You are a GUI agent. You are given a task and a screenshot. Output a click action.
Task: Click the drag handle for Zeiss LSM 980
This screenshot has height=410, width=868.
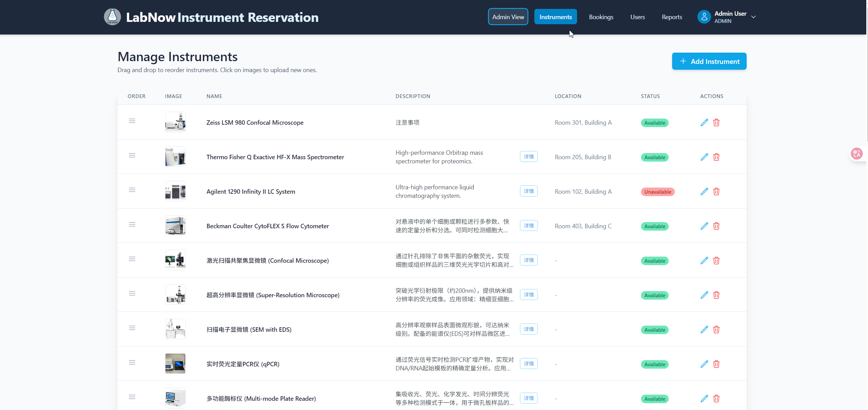[132, 121]
